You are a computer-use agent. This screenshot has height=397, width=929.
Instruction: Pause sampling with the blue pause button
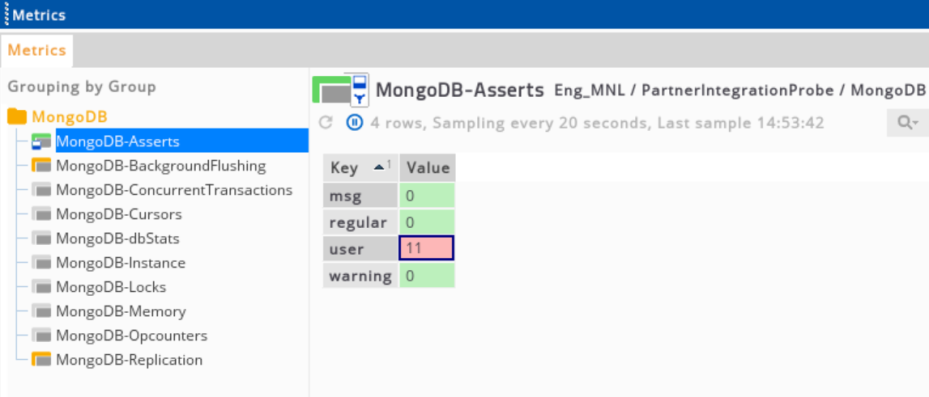pyautogui.click(x=354, y=123)
